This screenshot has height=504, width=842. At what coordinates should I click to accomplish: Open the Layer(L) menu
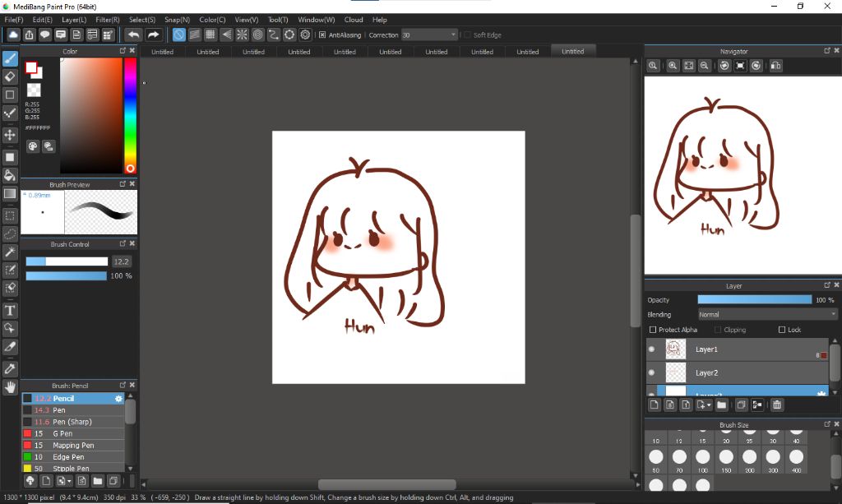(x=74, y=20)
